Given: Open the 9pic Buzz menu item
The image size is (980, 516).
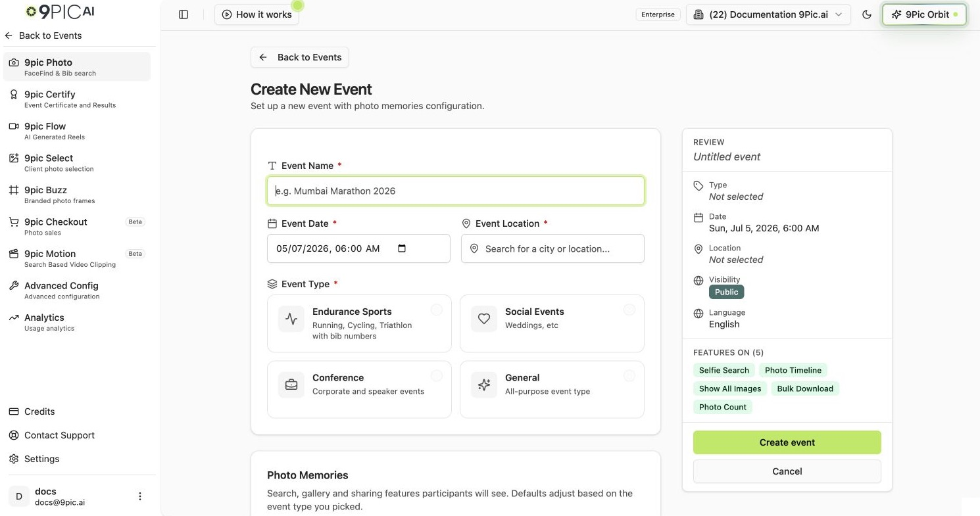Looking at the screenshot, I should tap(77, 195).
